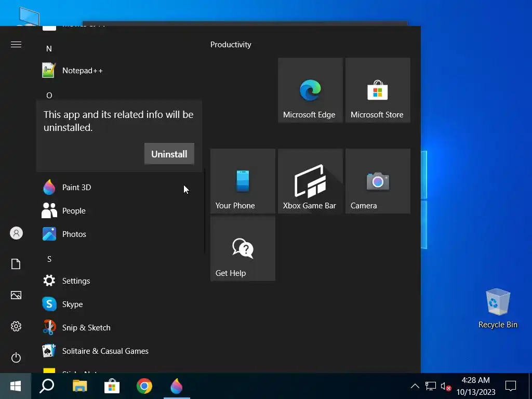Open Microsoft Store from taskbar
The image size is (532, 399).
[x=112, y=386]
